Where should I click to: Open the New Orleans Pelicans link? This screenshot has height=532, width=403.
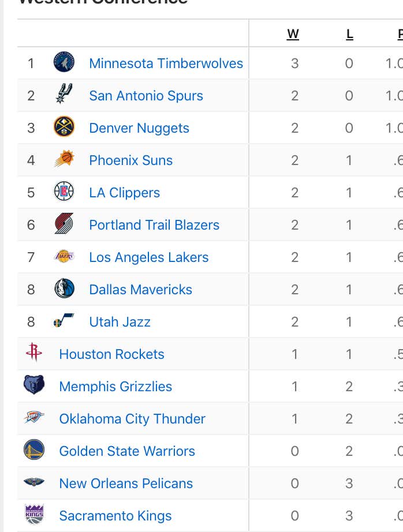(x=126, y=483)
